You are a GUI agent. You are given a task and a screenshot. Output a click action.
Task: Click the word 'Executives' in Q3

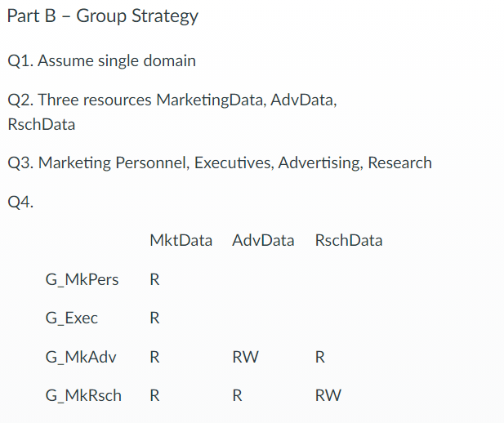pos(234,163)
